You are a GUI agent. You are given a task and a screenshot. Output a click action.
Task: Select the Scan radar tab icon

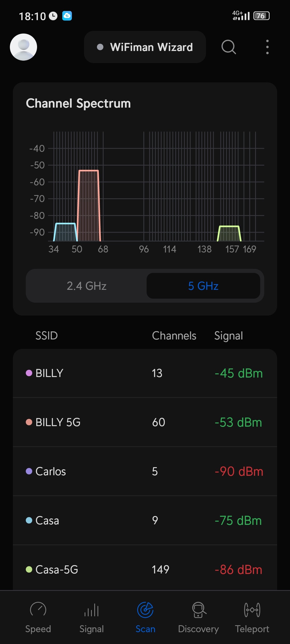[x=145, y=610]
